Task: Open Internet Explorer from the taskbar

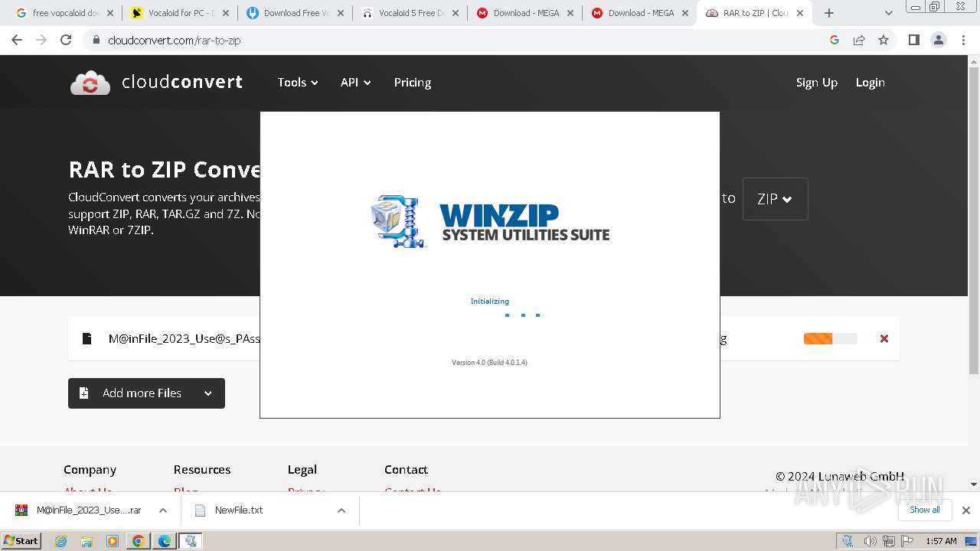Action: tap(61, 541)
